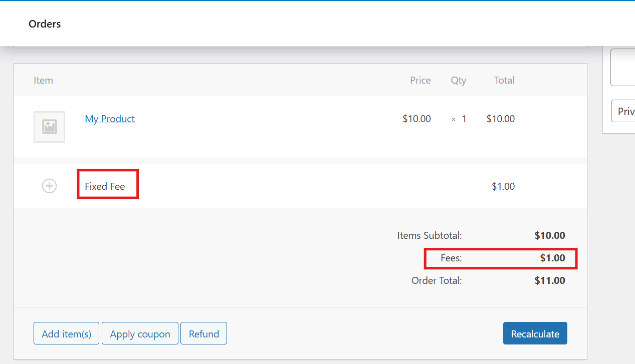Click the Price column header
The height and width of the screenshot is (364, 635).
pyautogui.click(x=420, y=80)
